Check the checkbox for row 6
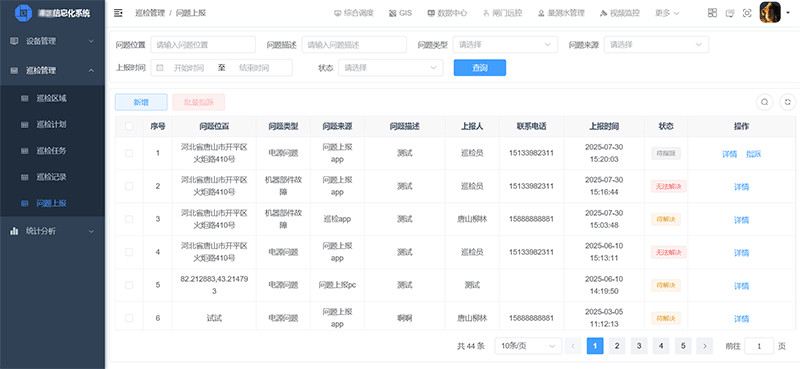Image resolution: width=800 pixels, height=369 pixels. coord(129,318)
